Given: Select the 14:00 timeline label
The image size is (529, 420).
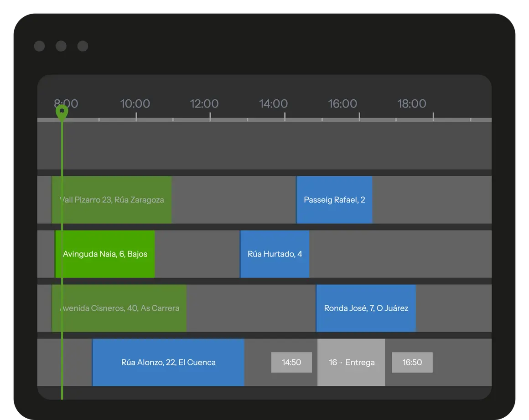Looking at the screenshot, I should click(274, 103).
